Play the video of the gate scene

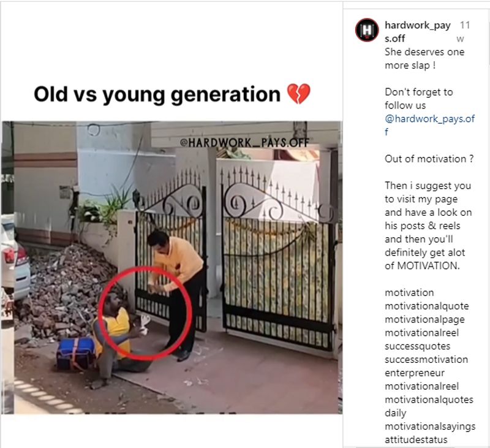click(x=172, y=268)
